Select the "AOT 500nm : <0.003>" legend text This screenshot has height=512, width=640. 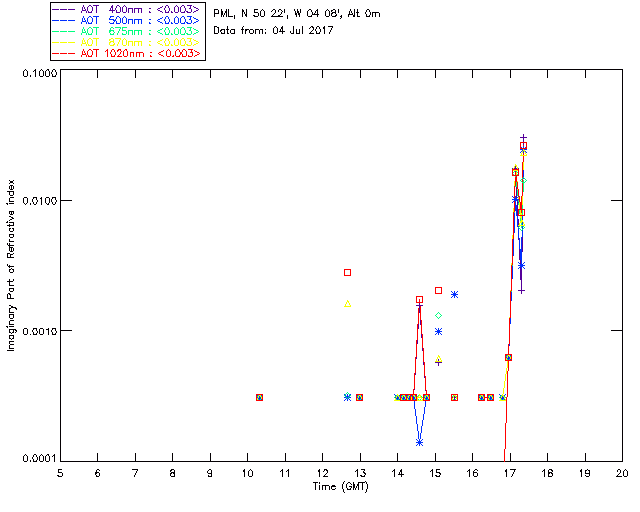140,20
